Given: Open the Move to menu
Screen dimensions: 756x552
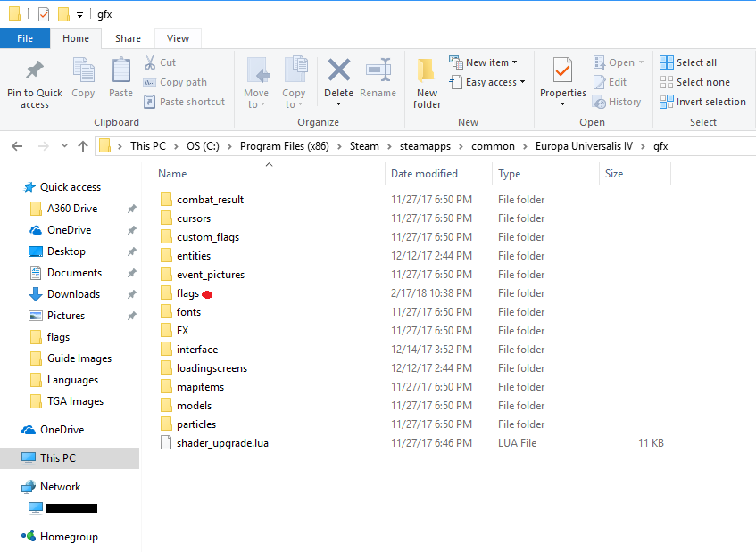Looking at the screenshot, I should [256, 83].
